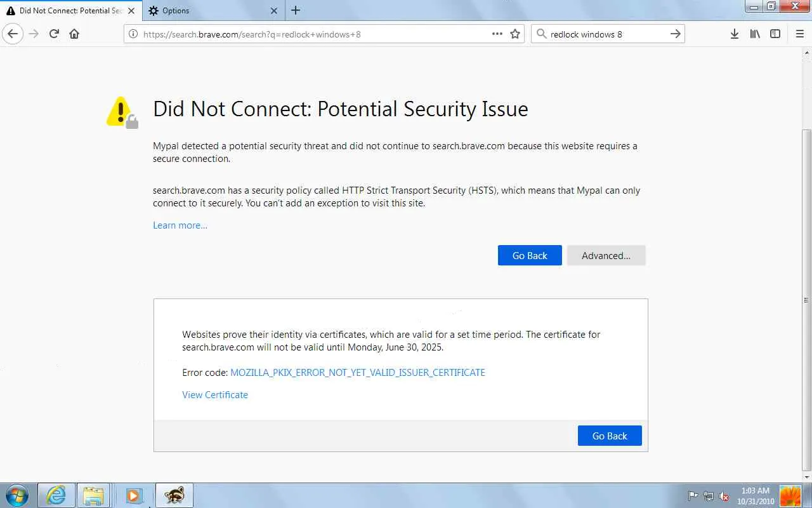Viewport: 812px width, 508px height.
Task: Click the View Certificate link
Action: coord(215,395)
